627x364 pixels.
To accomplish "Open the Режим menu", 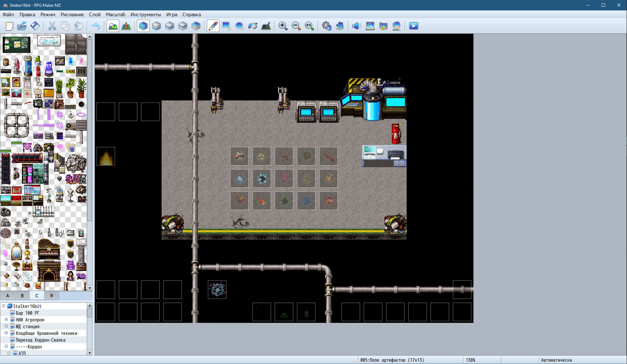I will (x=48, y=14).
